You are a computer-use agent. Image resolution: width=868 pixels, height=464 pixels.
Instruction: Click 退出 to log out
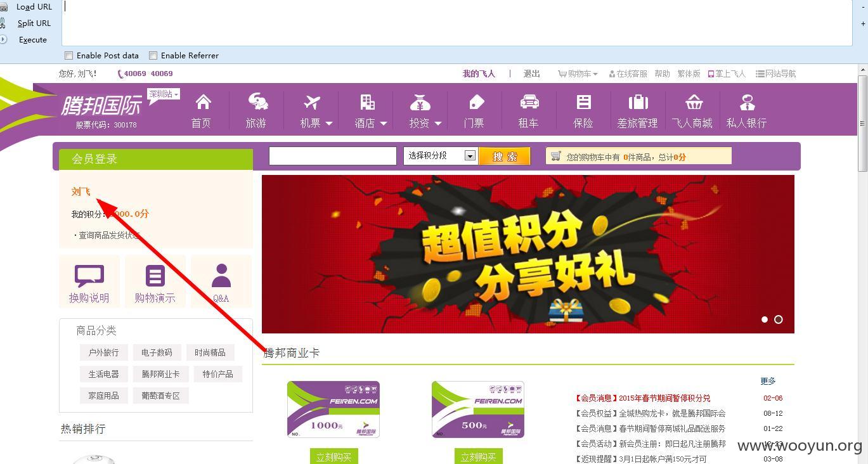531,74
